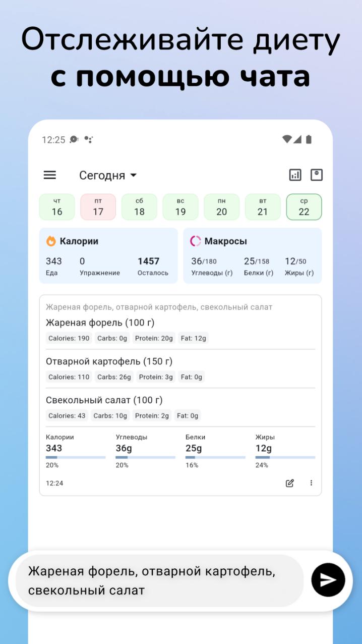The height and width of the screenshot is (644, 362).
Task: Open the statistics chart icon
Action: pos(295,175)
